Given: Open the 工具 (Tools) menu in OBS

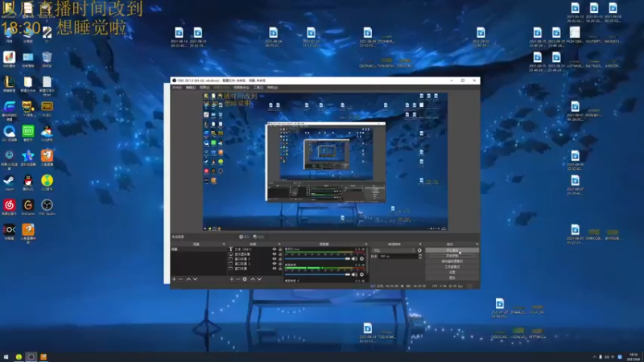Looking at the screenshot, I should coord(258,88).
